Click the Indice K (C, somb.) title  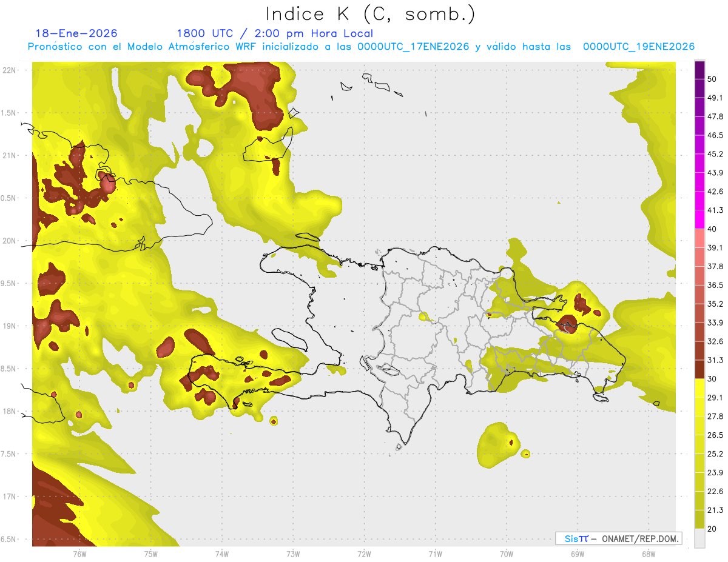pos(370,13)
